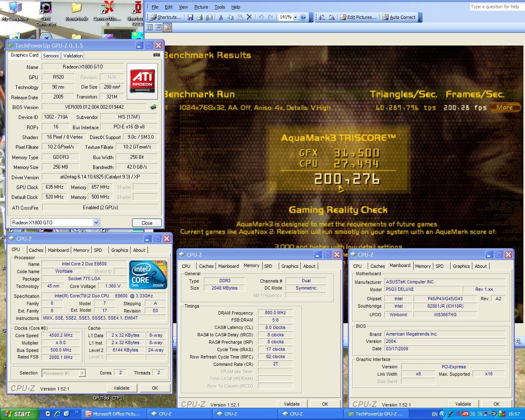Open the Renoirtools folder on desktop
This screenshot has width=525, height=420.
(x=76, y=11)
